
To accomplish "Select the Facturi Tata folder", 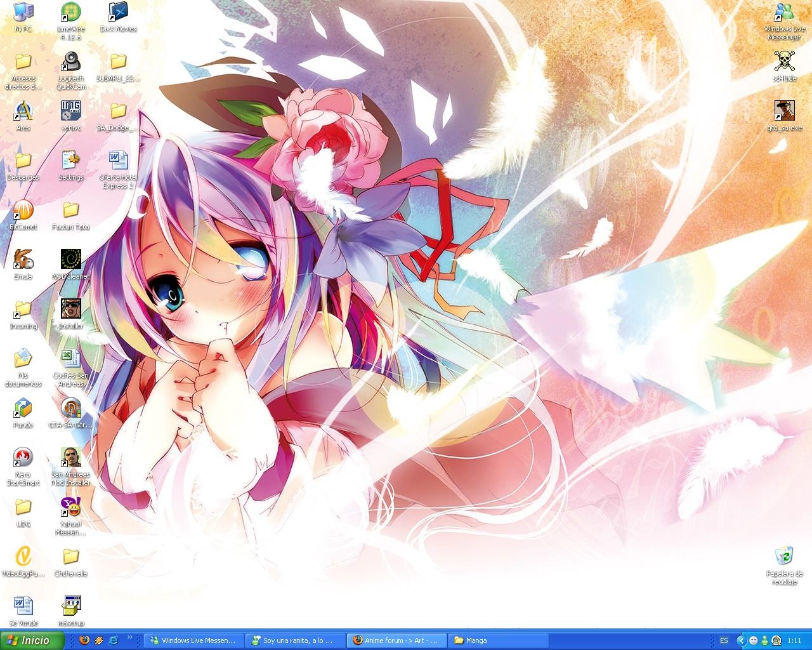I will pos(70,216).
